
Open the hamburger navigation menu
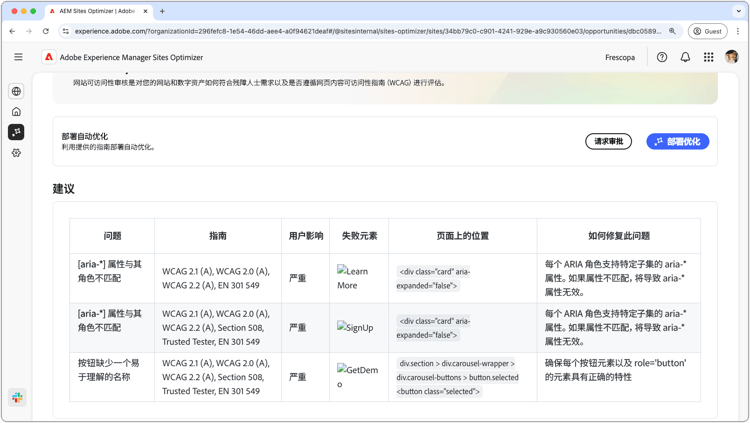(x=18, y=57)
